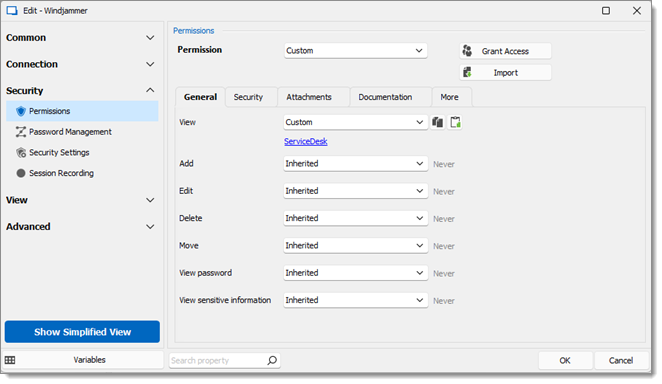Click the Import icon with green arrow

pos(467,73)
